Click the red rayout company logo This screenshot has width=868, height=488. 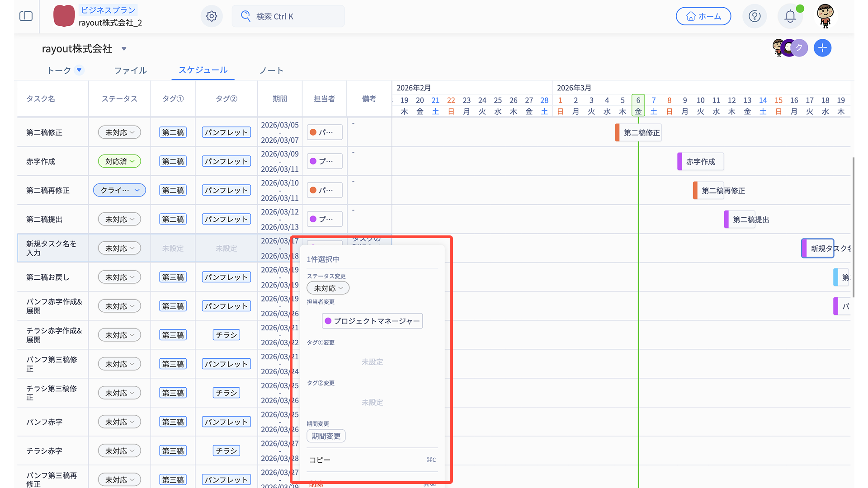[x=64, y=16]
